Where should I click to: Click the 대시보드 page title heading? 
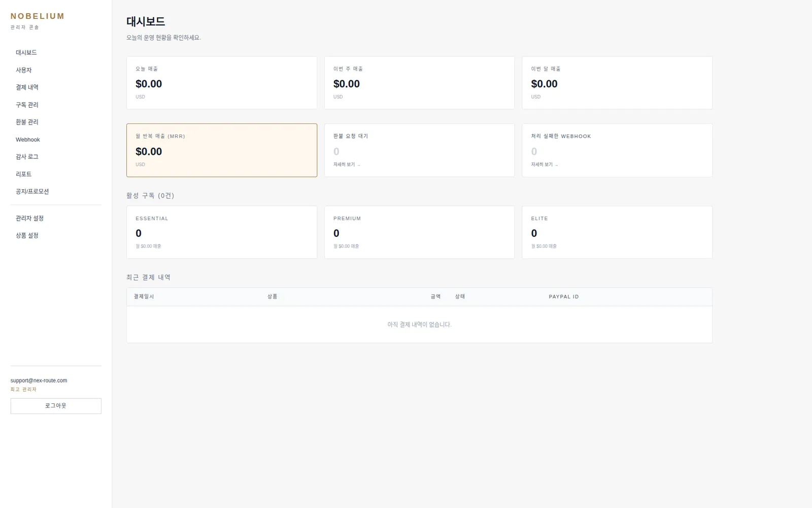146,21
